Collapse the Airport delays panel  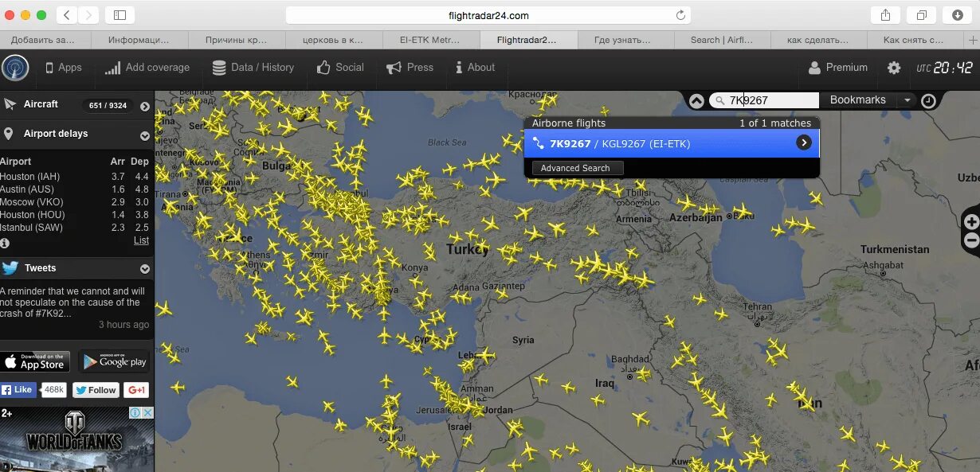[145, 135]
